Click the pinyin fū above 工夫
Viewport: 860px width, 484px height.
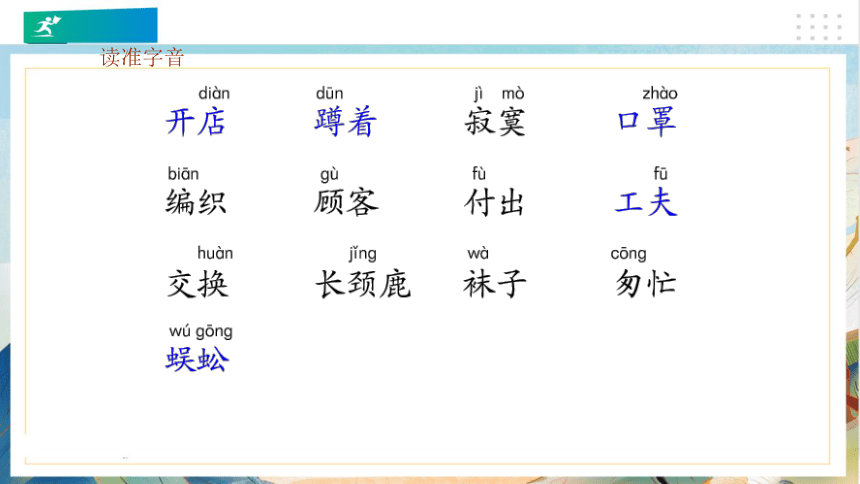click(x=660, y=174)
